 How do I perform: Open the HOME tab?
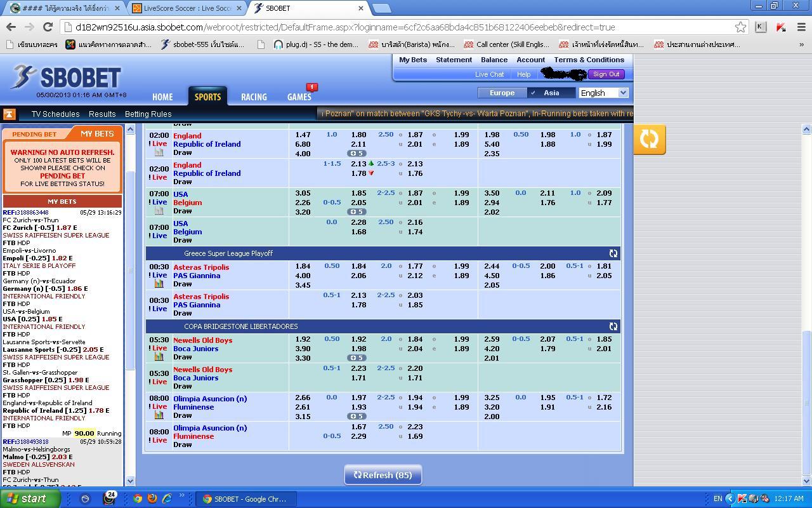pos(162,97)
